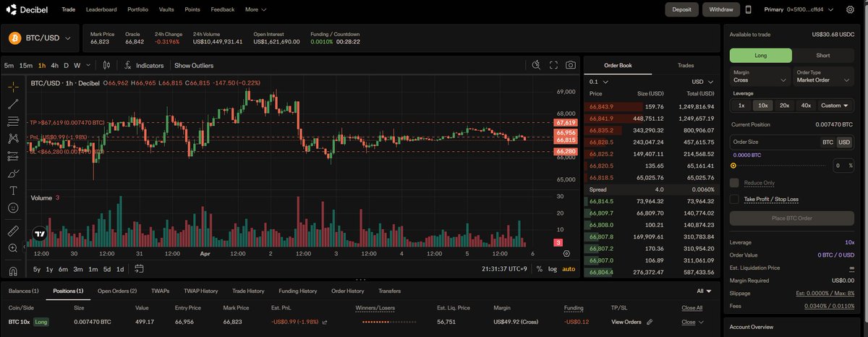Click the quick search icon above chart
Screen dimensions: 868x337
[x=536, y=65]
